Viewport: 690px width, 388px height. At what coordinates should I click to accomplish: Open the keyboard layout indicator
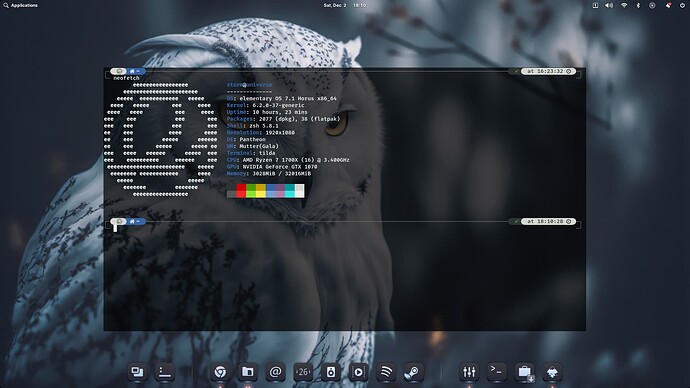(x=595, y=5)
